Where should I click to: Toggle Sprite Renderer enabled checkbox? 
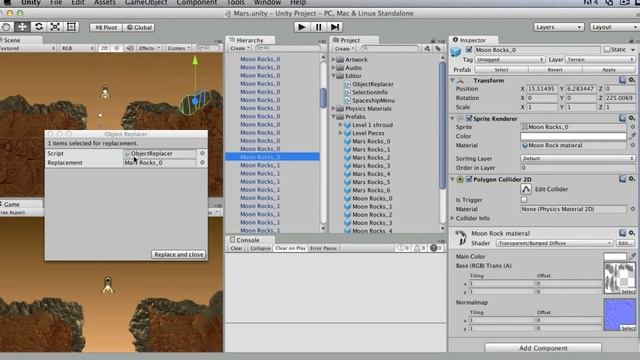(469, 118)
